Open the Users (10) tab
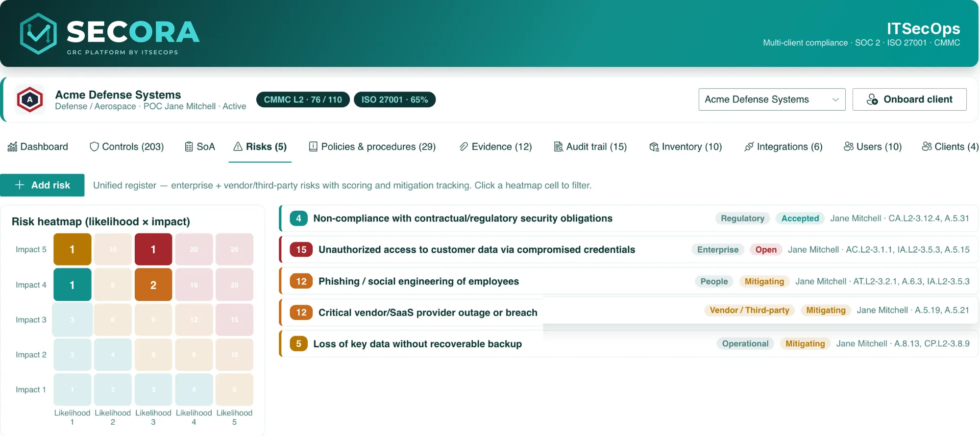The width and height of the screenshot is (980, 436). [873, 146]
